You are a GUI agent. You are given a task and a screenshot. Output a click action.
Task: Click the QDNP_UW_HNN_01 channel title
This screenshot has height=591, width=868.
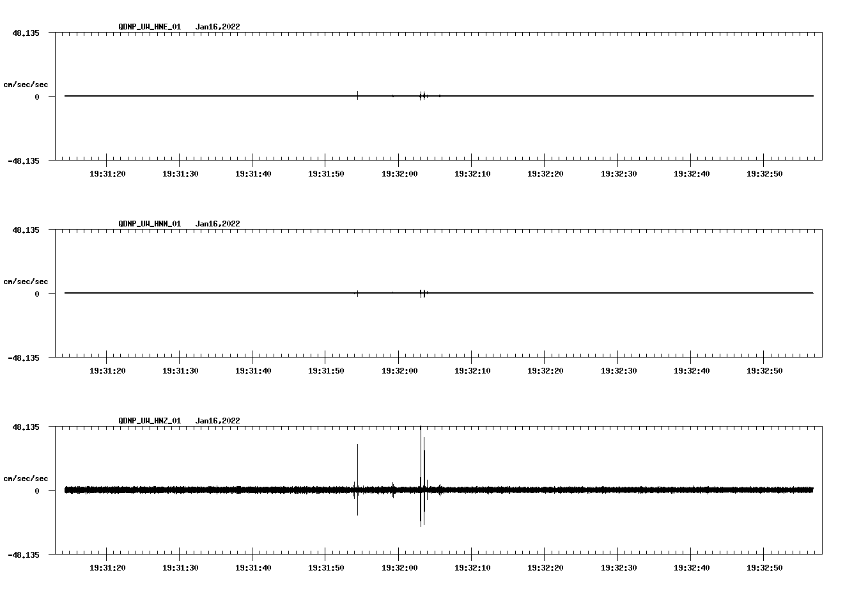click(150, 224)
